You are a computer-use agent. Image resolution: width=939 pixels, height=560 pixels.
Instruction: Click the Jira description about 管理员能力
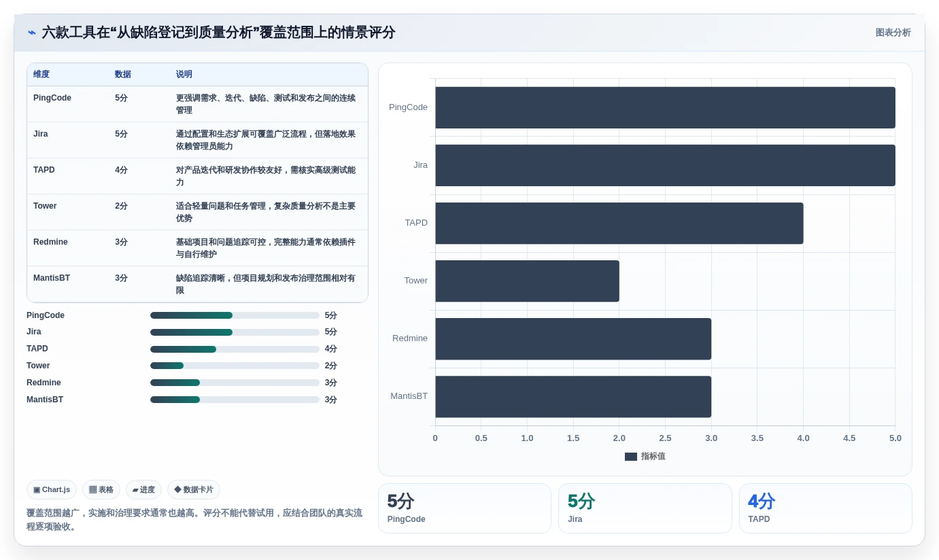pos(266,140)
